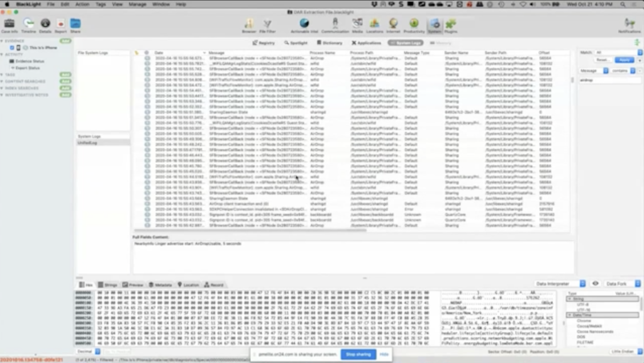The height and width of the screenshot is (363, 644).
Task: Toggle the This Is's iPhone evidence checkbox
Action: [x=12, y=48]
